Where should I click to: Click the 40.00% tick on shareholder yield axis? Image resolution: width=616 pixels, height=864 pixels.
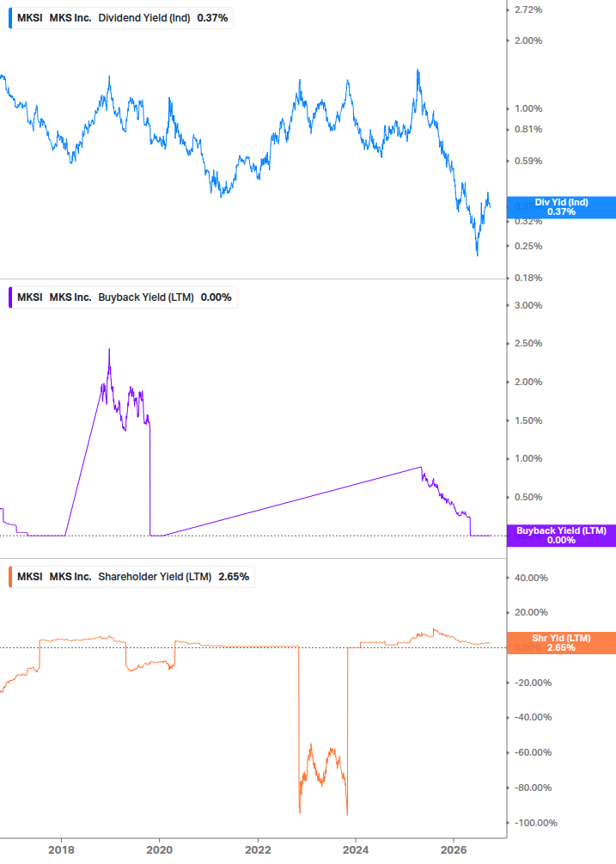click(x=531, y=578)
